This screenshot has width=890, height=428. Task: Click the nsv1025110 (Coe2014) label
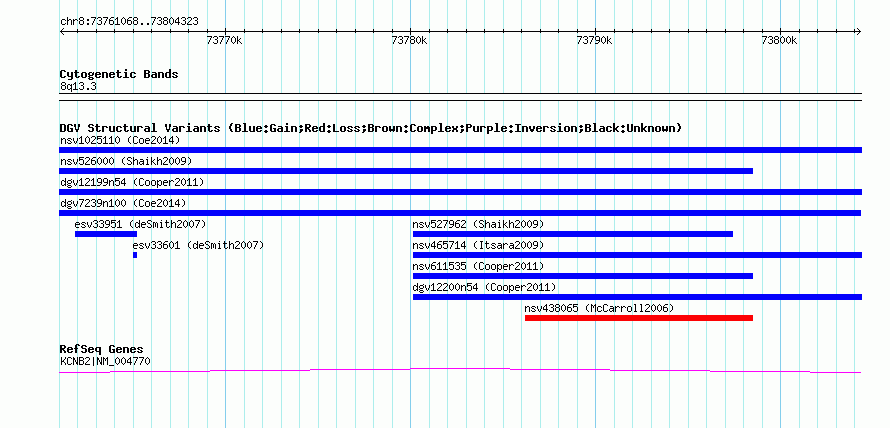click(x=120, y=140)
